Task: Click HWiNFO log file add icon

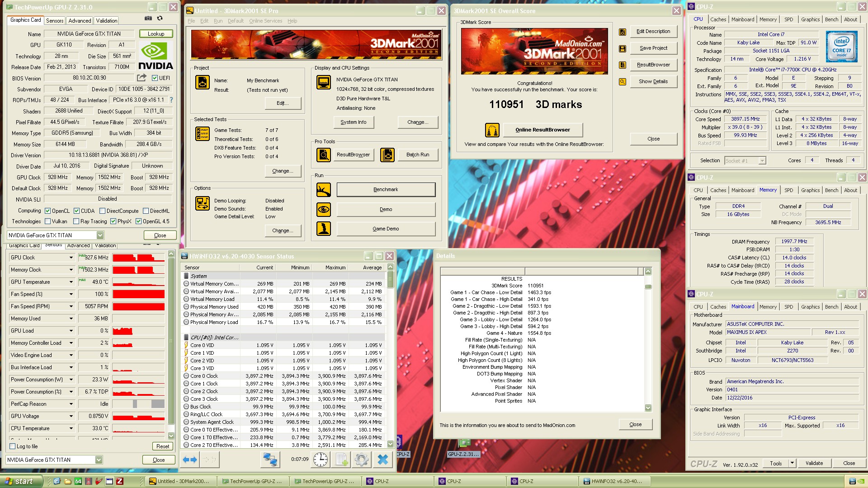Action: [342, 460]
